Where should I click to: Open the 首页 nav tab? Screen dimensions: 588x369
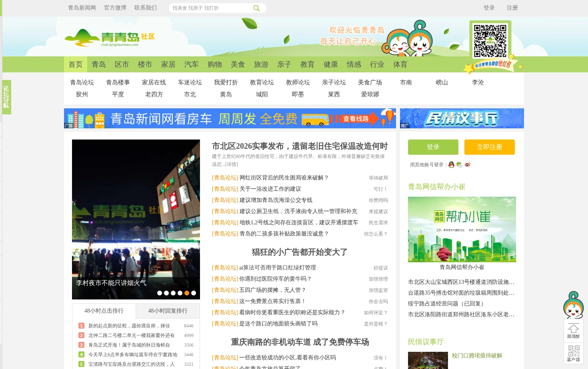(76, 64)
